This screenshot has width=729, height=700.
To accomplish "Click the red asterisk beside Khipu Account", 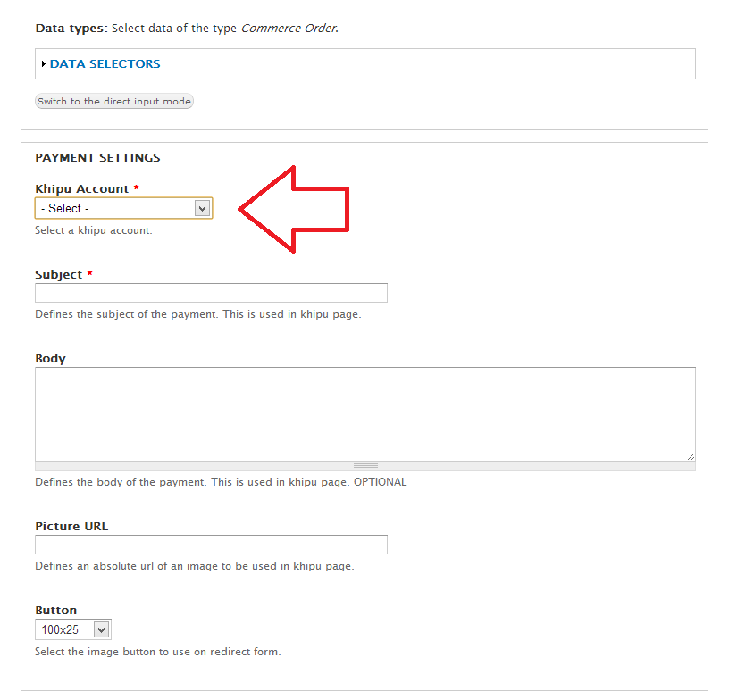I will coord(137,189).
